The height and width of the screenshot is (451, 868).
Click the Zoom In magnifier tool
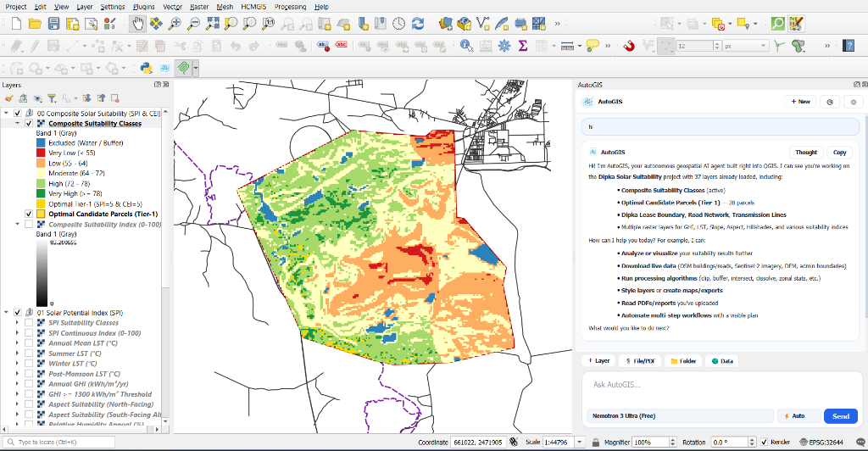click(175, 24)
